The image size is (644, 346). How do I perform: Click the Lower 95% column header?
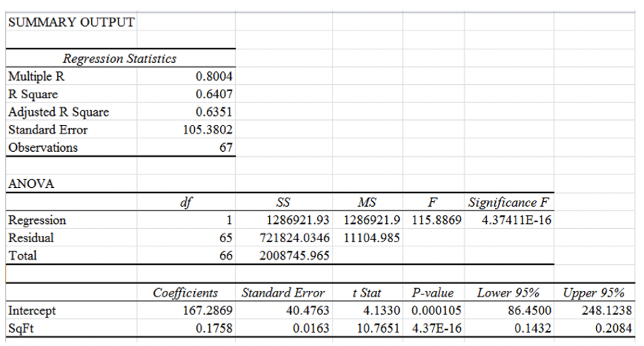509,292
